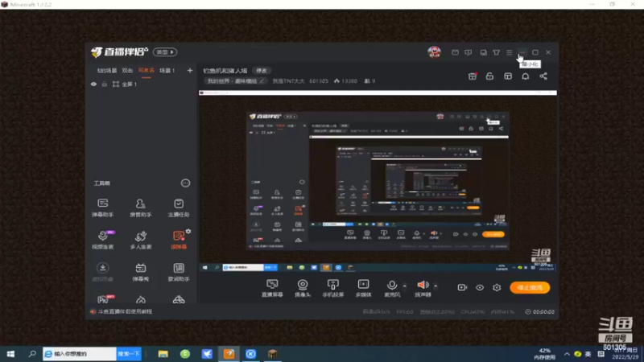Open the flame icon tool in toolbox

click(x=140, y=299)
